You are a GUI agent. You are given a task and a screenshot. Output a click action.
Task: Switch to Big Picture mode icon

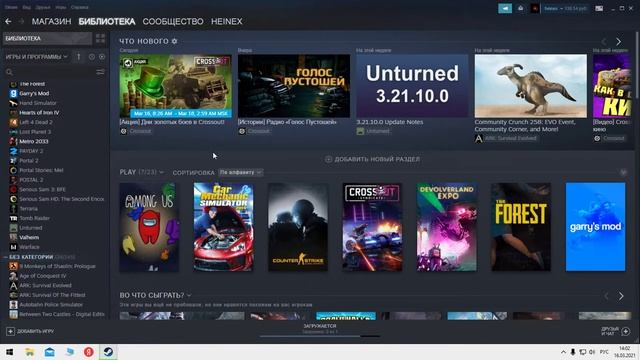(x=599, y=8)
